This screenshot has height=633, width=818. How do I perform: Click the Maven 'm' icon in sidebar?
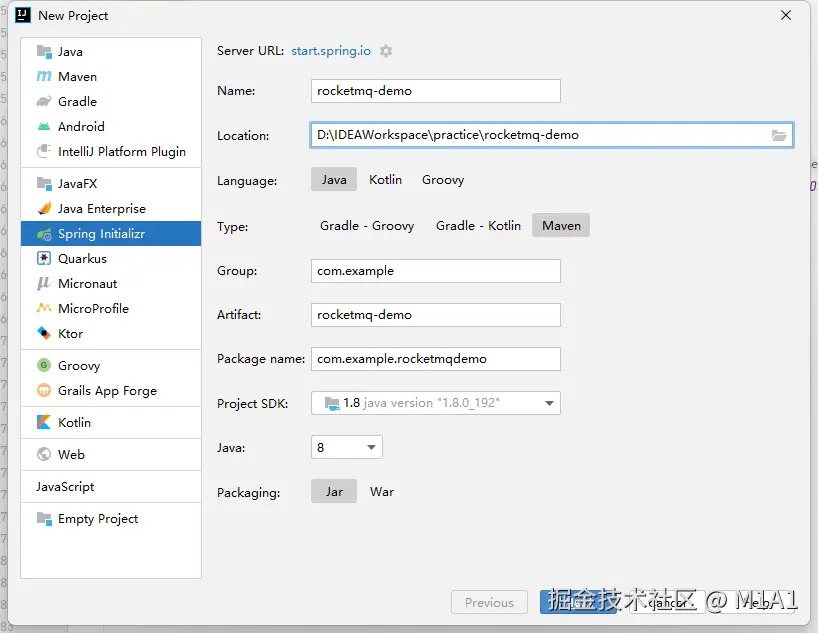point(44,77)
